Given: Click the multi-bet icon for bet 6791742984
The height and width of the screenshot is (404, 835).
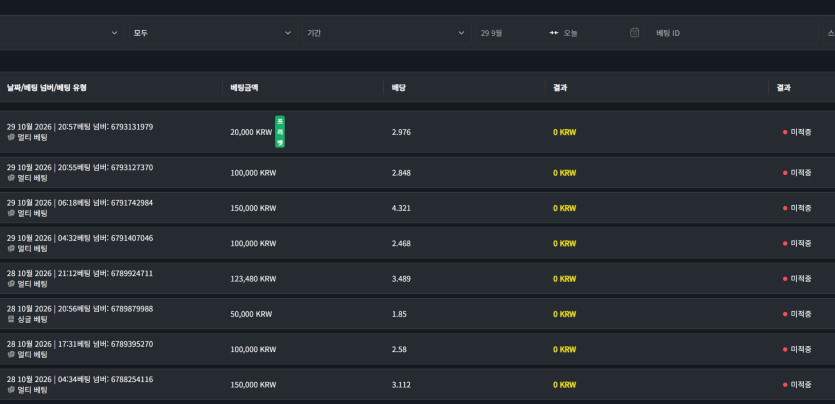Looking at the screenshot, I should pyautogui.click(x=11, y=213).
